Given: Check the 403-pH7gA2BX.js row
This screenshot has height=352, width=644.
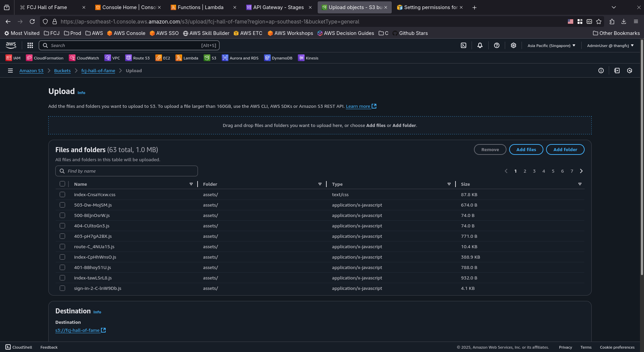Looking at the screenshot, I should (62, 236).
